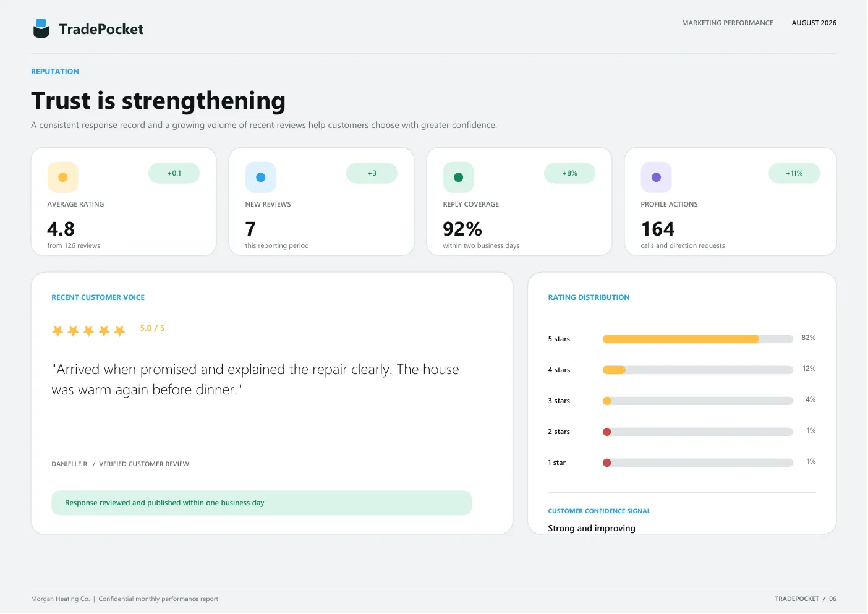This screenshot has width=868, height=614.
Task: Click the green response published banner
Action: point(262,503)
